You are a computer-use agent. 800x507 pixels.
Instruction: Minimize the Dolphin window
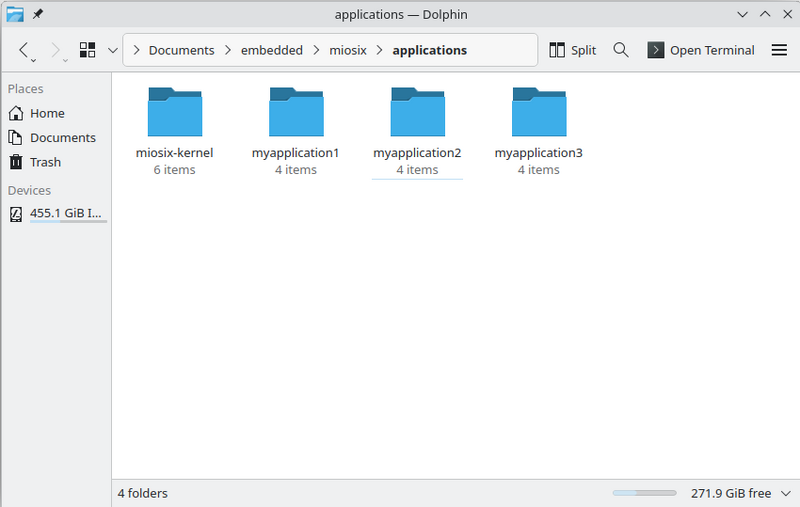click(x=742, y=14)
